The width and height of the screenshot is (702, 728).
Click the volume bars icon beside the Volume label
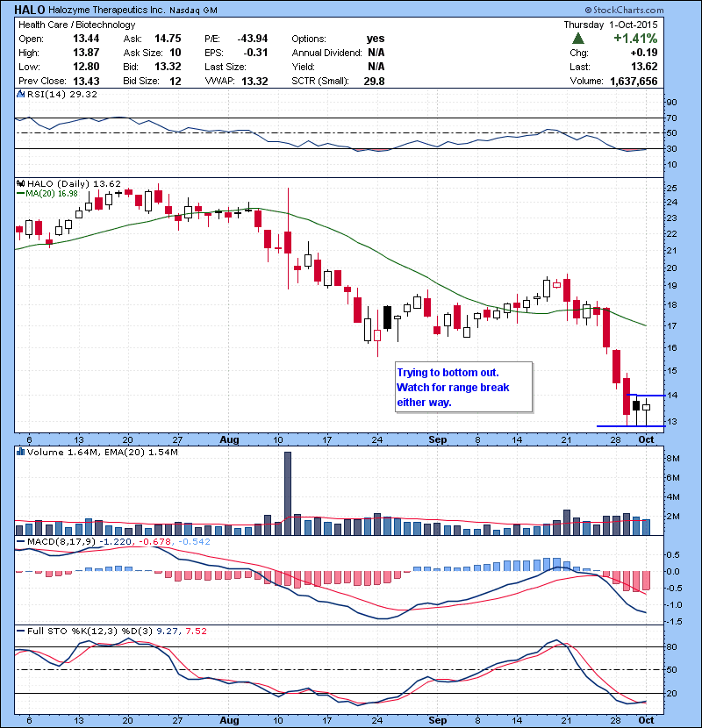[20, 452]
